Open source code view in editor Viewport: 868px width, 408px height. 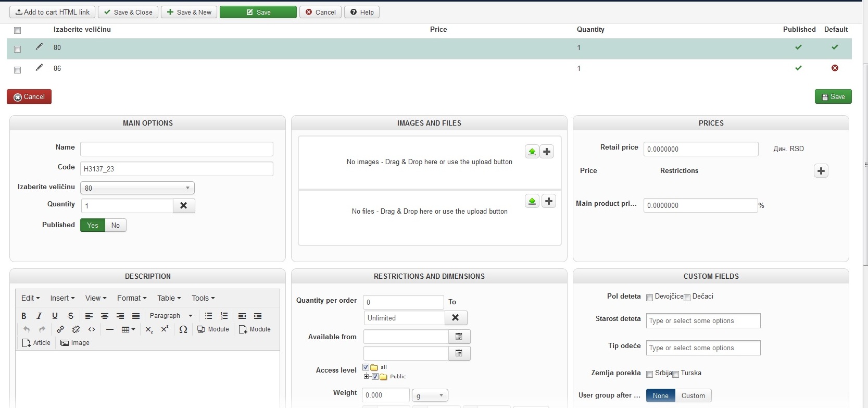coord(92,329)
